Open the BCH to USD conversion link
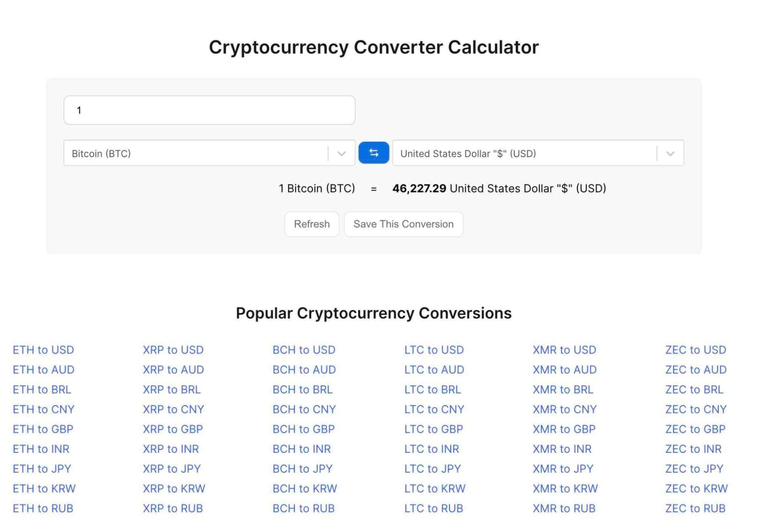Viewport: 764px width, 532px height. click(304, 349)
